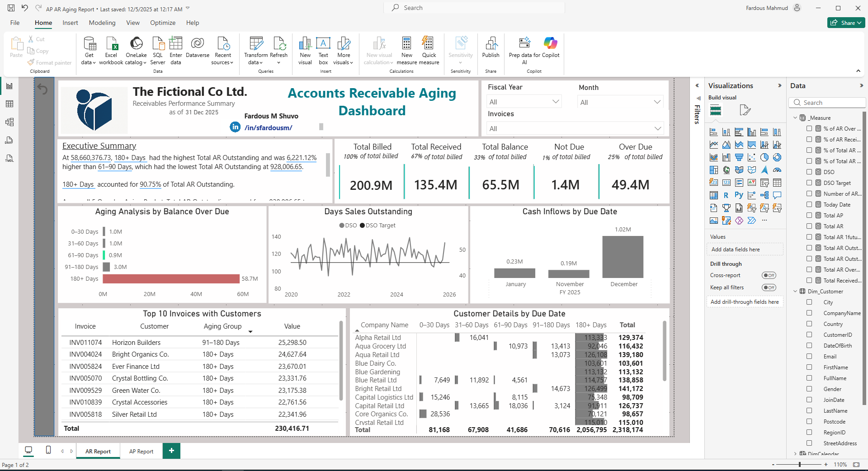The image size is (868, 471).
Task: Open the Get data tool
Action: [89, 51]
